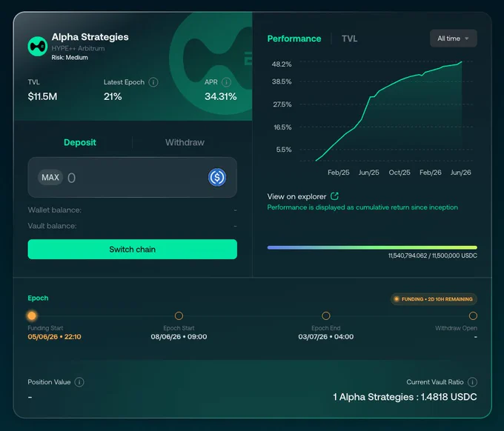The image size is (504, 431).
Task: Click the $11.5M TVL value
Action: click(42, 96)
